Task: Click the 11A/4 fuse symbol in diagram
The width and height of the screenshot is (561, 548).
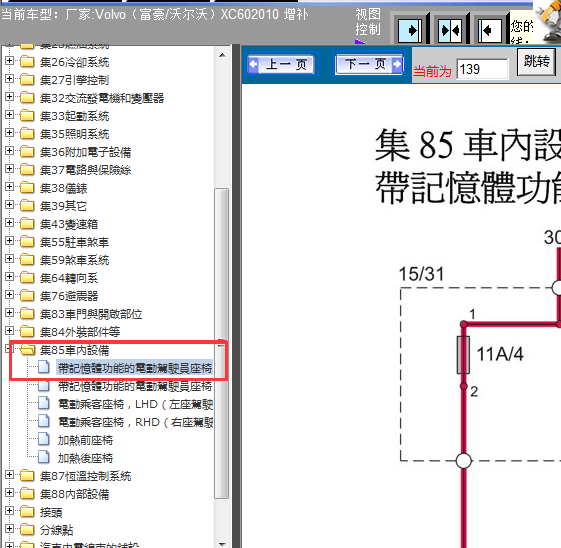Action: [x=463, y=355]
